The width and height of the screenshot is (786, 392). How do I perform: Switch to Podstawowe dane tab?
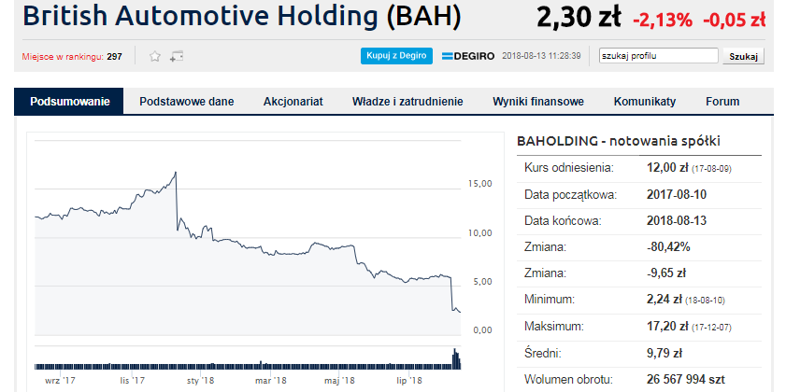tap(186, 101)
